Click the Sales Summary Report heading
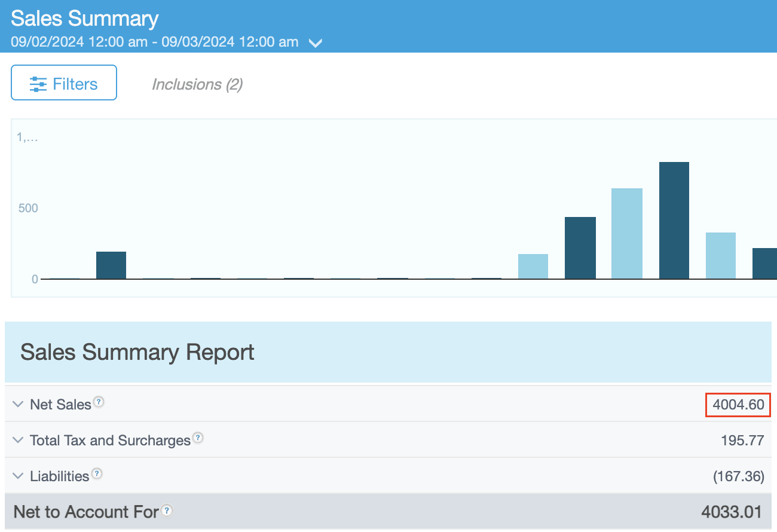Viewport: 777px width, 532px height. click(137, 352)
